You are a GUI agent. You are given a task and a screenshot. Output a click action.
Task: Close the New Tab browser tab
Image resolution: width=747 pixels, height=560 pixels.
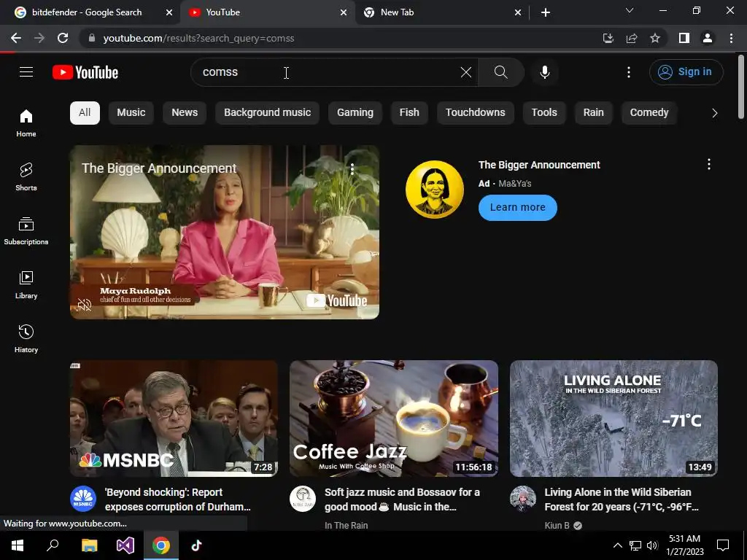click(518, 12)
